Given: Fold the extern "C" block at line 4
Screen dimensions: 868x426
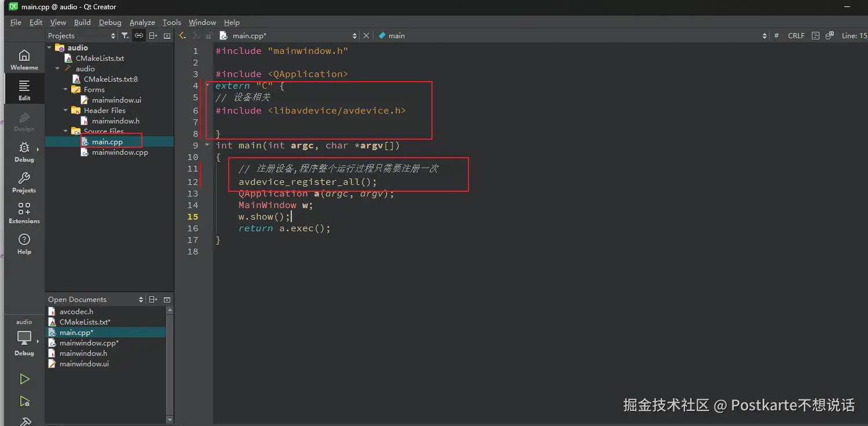Looking at the screenshot, I should tap(208, 86).
